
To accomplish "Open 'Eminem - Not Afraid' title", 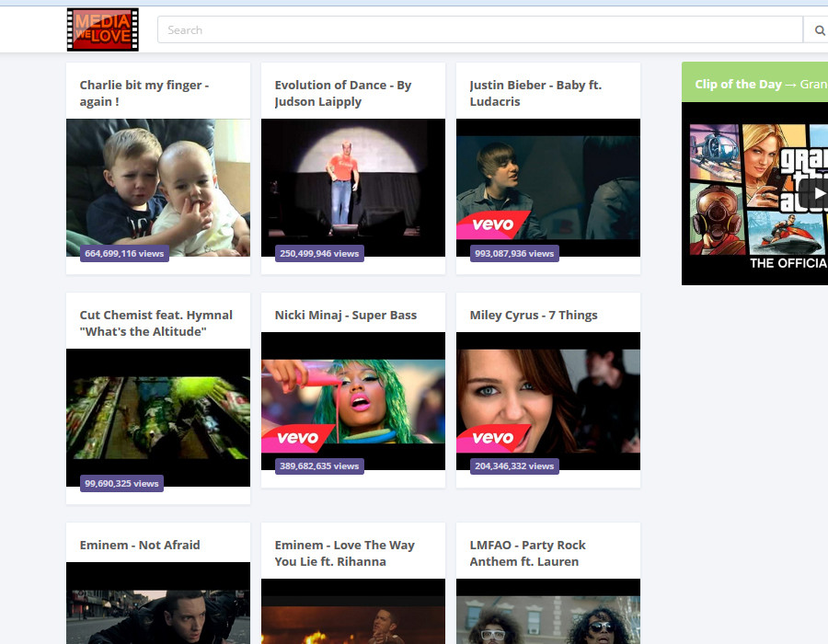I will [140, 546].
